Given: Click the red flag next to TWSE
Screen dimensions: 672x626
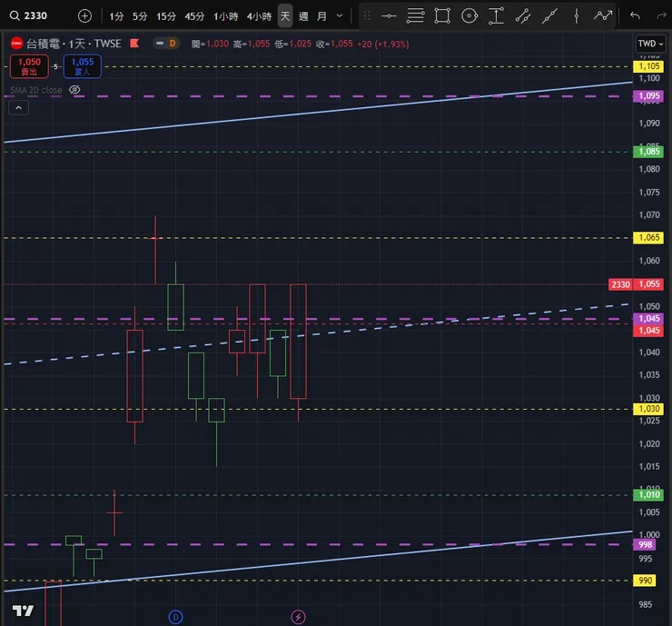Looking at the screenshot, I should (x=134, y=44).
